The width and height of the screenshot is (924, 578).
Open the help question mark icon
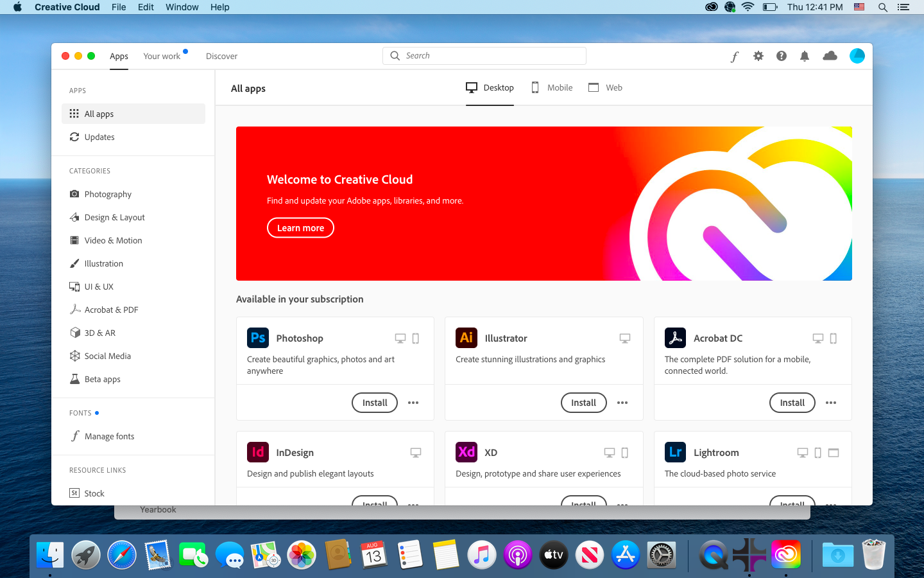(782, 56)
